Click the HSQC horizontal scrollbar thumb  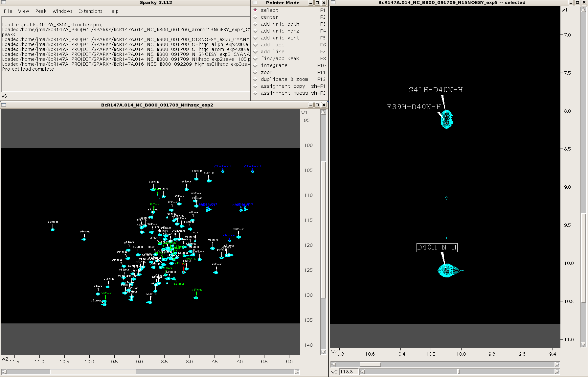click(93, 372)
